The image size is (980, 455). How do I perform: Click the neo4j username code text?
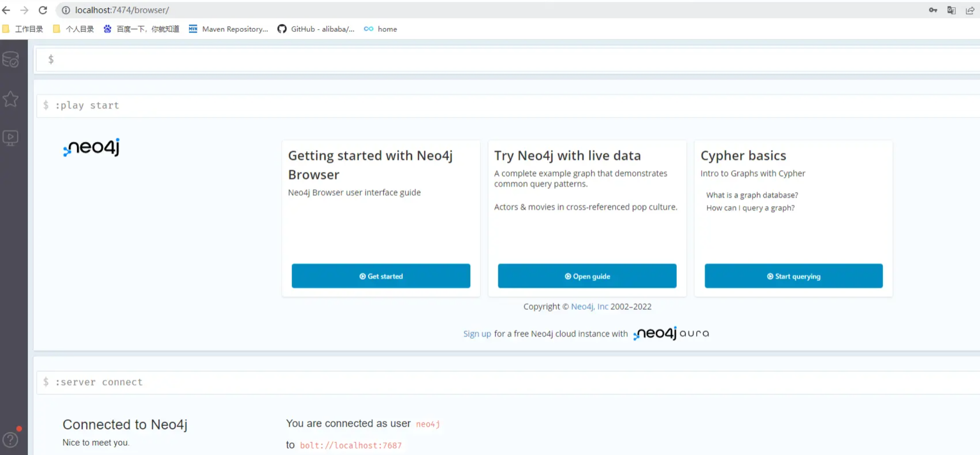428,424
